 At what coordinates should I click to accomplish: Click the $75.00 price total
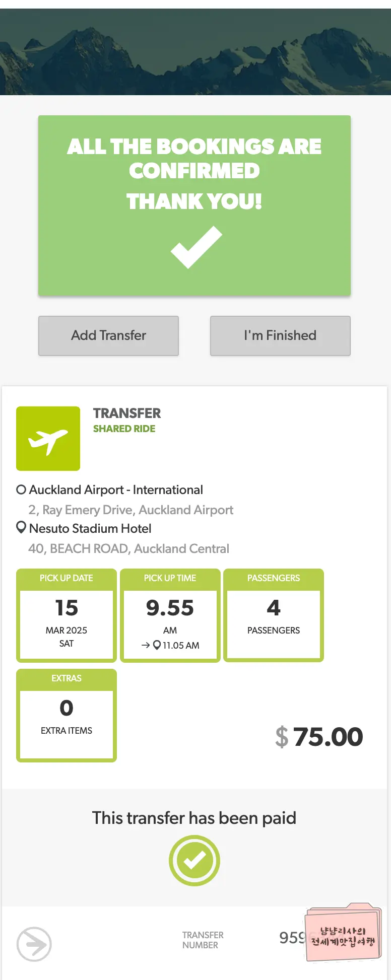point(319,737)
